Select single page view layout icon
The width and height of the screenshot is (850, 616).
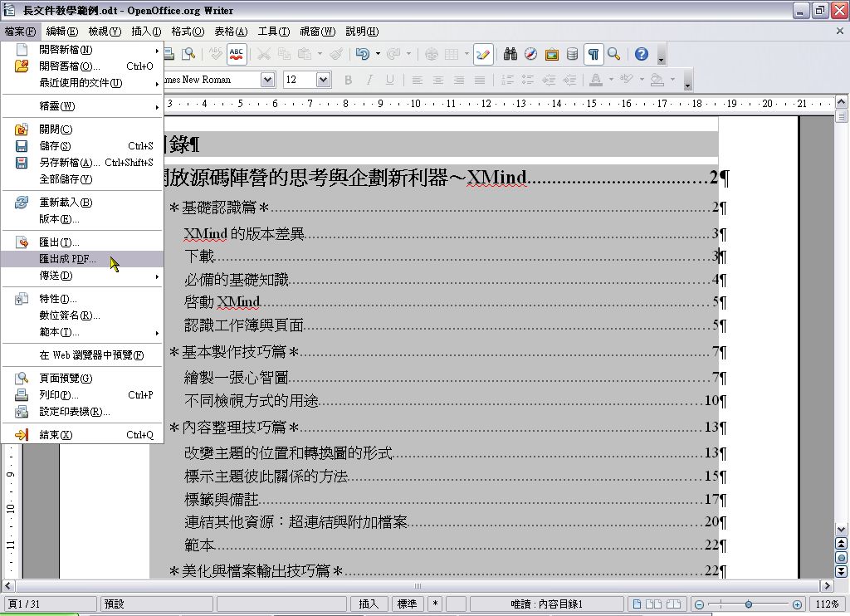pyautogui.click(x=637, y=604)
